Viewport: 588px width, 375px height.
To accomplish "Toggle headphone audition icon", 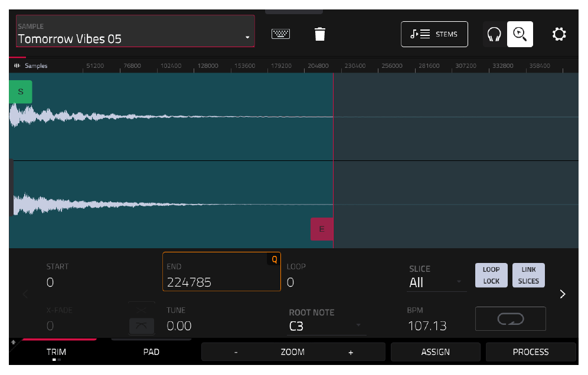I will point(494,34).
